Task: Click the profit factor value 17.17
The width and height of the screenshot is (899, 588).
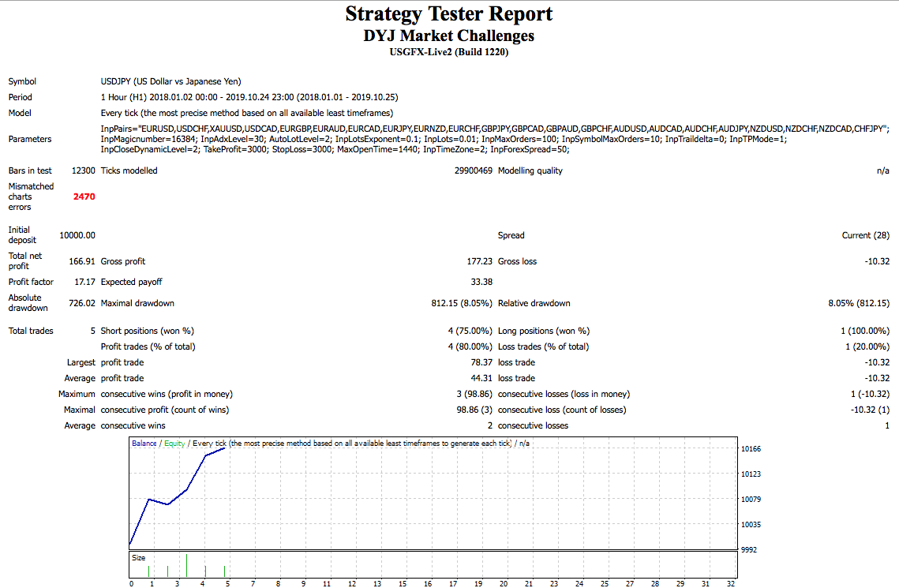Action: click(x=85, y=282)
